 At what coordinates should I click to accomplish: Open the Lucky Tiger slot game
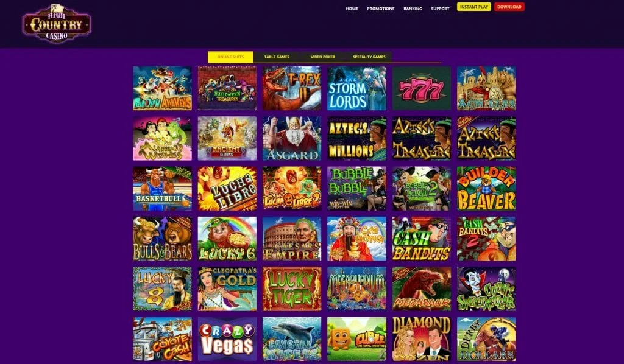click(x=292, y=289)
